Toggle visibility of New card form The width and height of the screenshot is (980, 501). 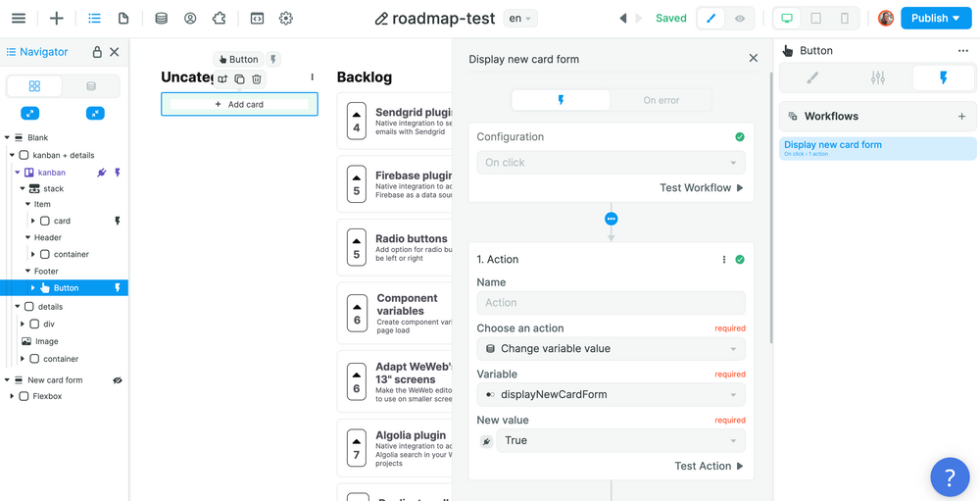[x=118, y=380]
